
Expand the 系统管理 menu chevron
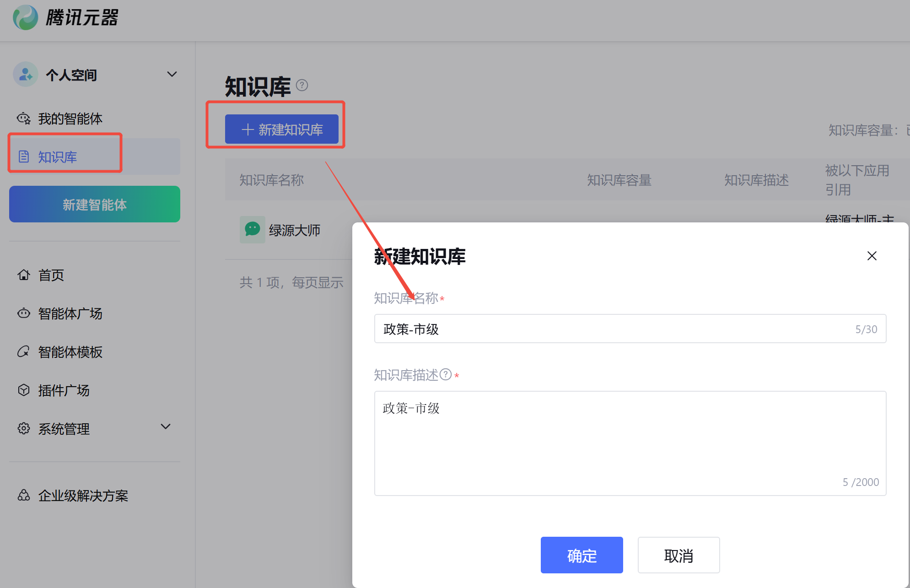click(x=166, y=427)
